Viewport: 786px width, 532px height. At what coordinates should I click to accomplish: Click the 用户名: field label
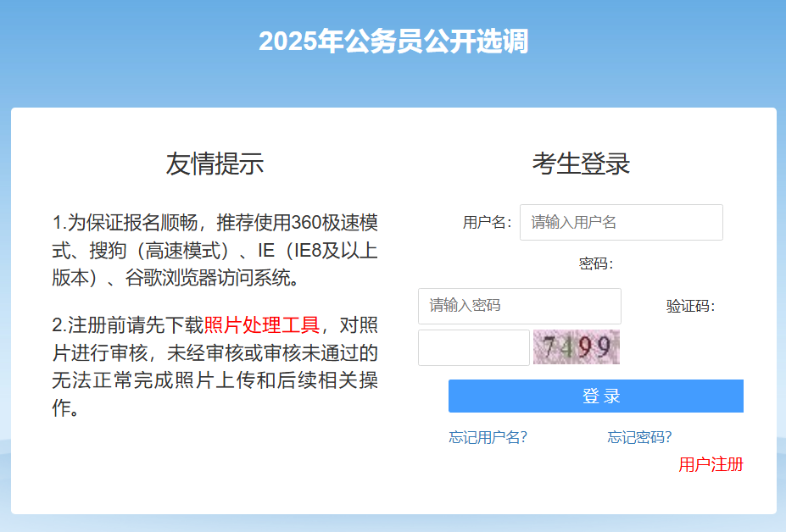coord(487,223)
